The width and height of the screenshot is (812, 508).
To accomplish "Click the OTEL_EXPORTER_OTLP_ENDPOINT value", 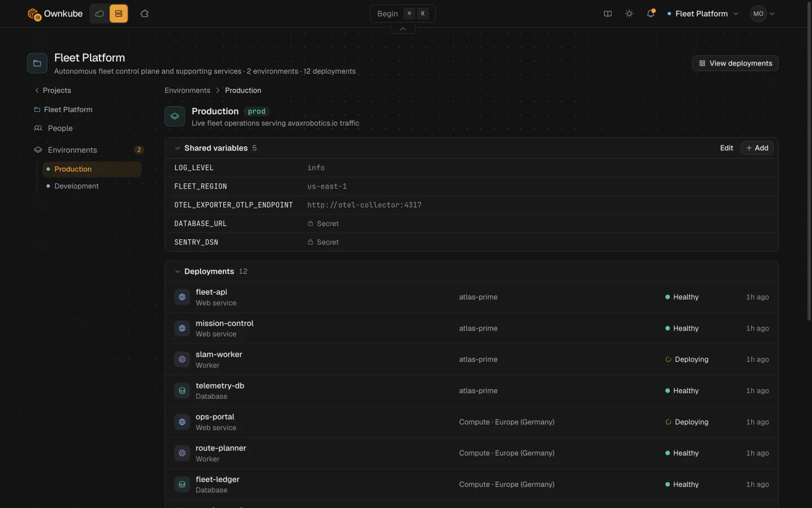I will coord(364,205).
